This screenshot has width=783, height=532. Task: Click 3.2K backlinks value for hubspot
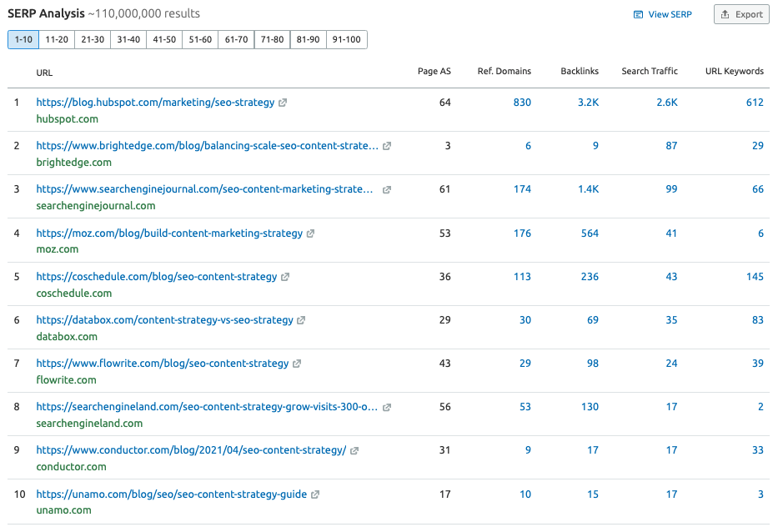(x=588, y=103)
